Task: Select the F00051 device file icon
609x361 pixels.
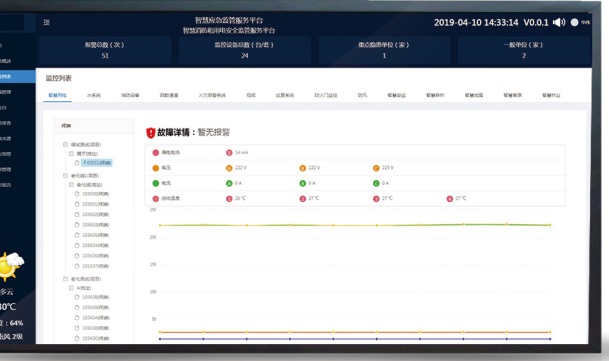Action: (x=77, y=163)
